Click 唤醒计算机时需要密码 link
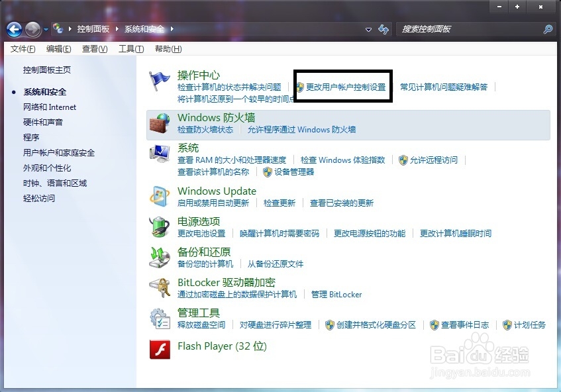Viewport: 561px width, 392px height. point(280,234)
